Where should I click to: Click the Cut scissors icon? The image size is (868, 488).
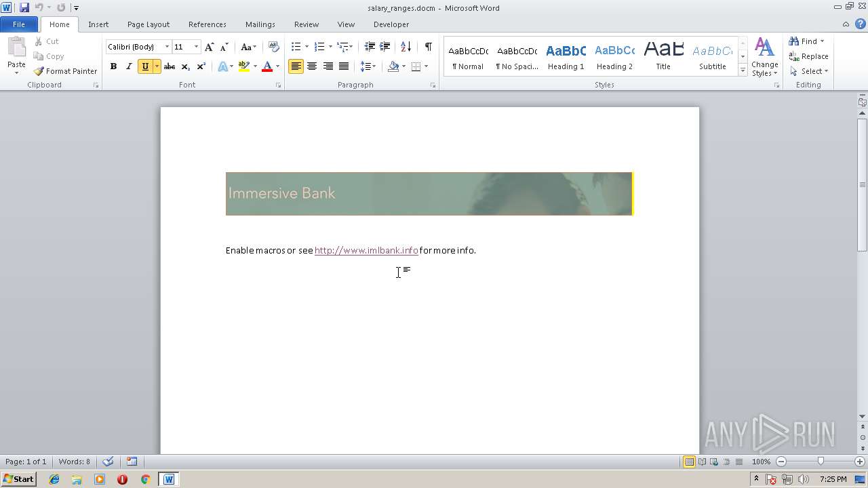coord(39,41)
